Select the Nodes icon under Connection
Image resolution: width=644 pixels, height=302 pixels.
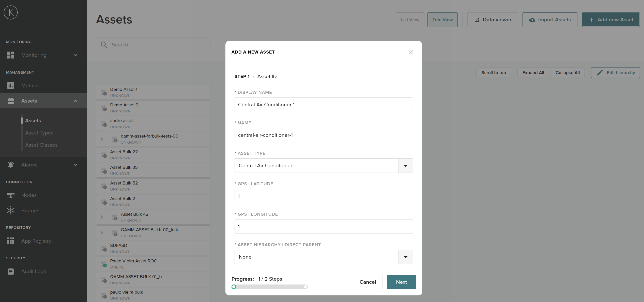[10, 195]
